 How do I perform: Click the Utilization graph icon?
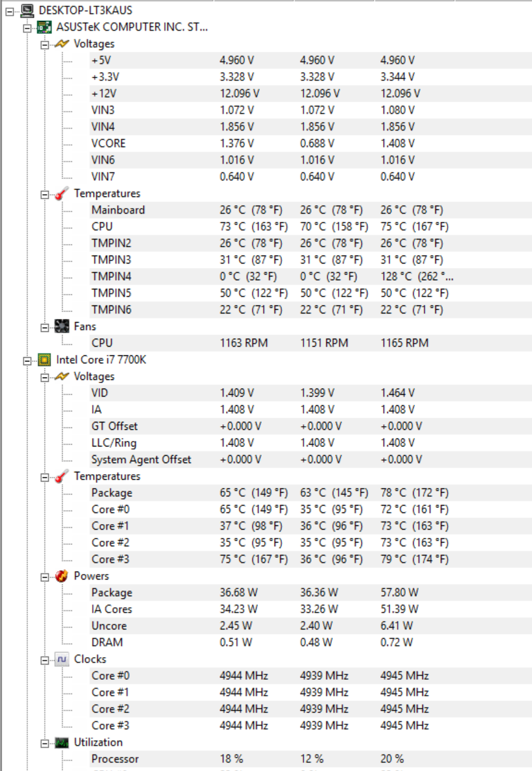click(x=62, y=742)
